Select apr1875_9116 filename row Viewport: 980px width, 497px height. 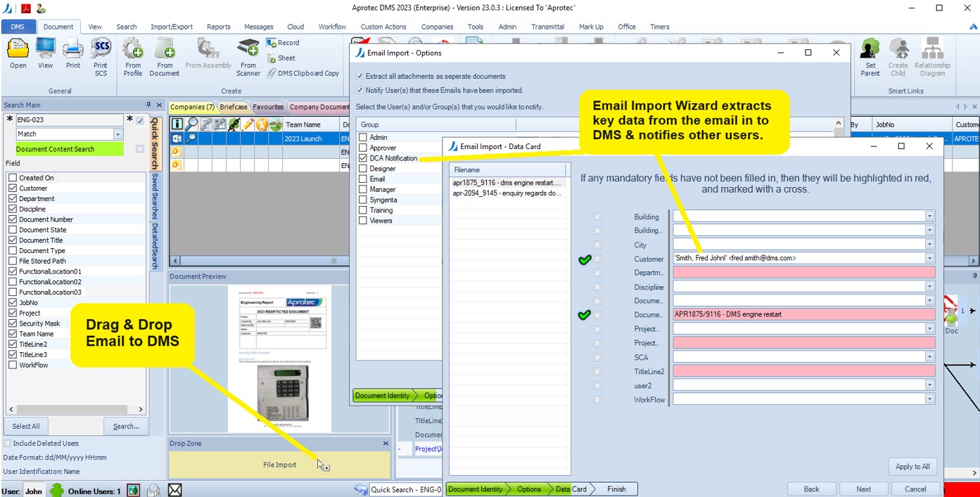(509, 183)
